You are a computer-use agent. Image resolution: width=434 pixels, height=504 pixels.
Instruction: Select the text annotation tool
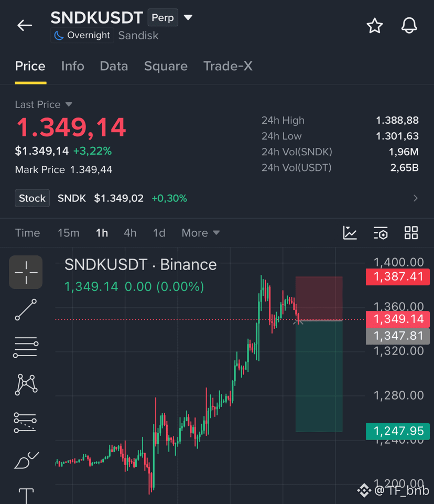[26, 496]
